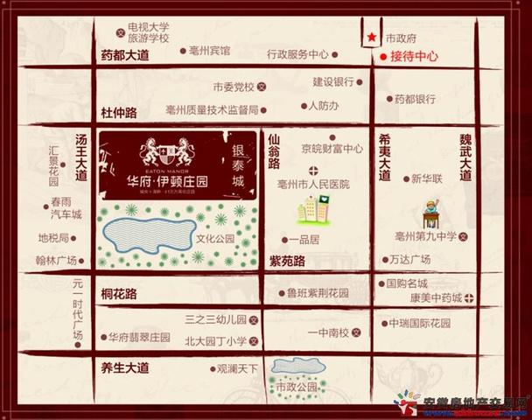The image size is (532, 420).
Task: Click the 安徽房地产交易网 logo
Action: 461,404
